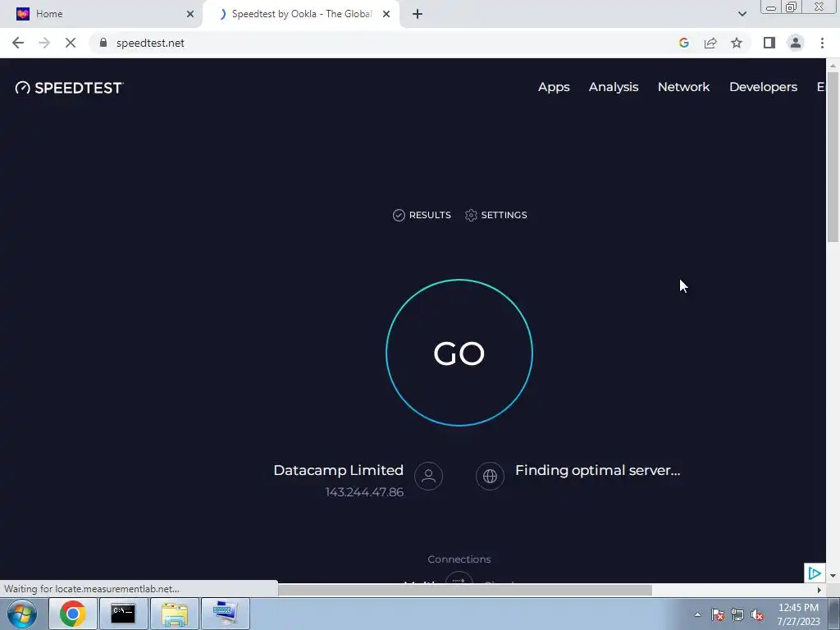Close the Speedtest by Ookla tab
The width and height of the screenshot is (840, 630).
[386, 14]
